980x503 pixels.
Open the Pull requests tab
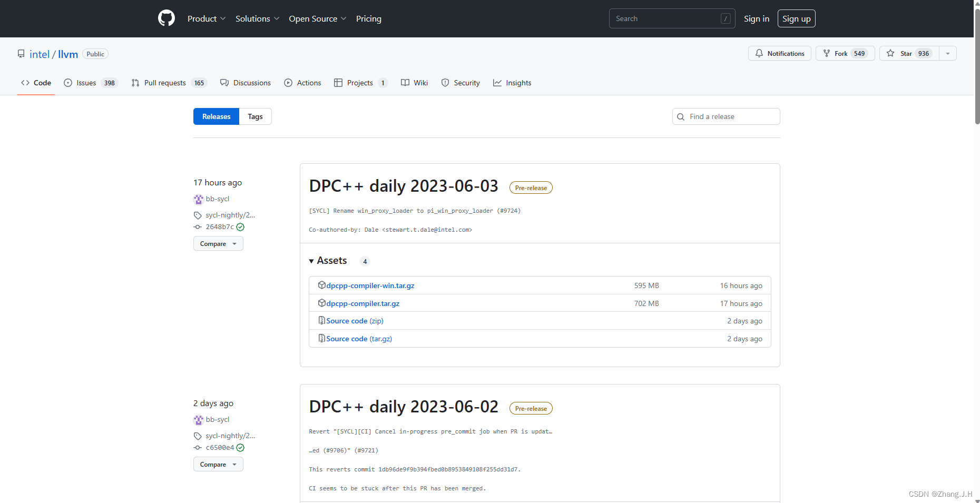point(165,83)
